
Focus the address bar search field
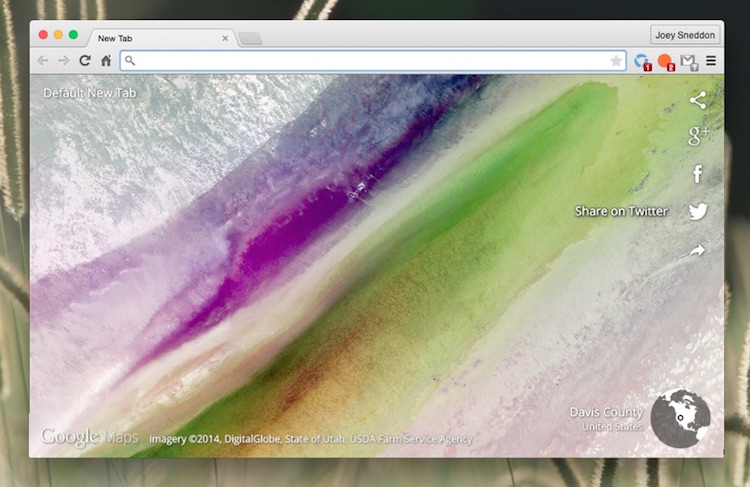click(370, 61)
